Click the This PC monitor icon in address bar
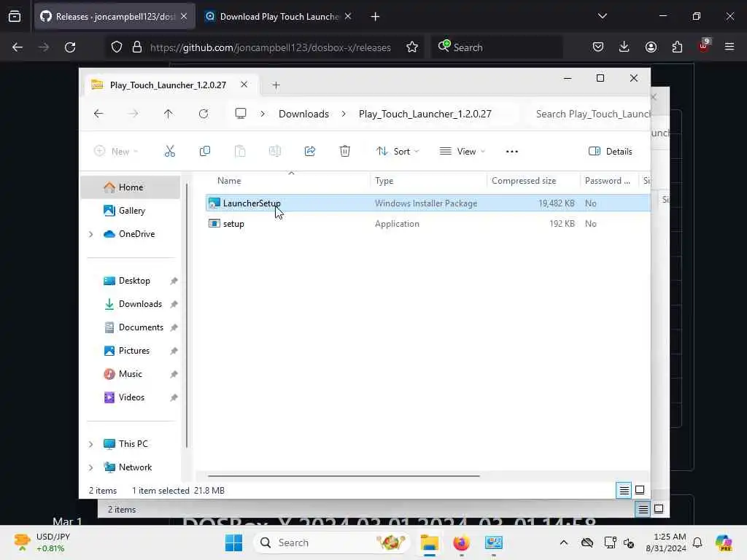The image size is (747, 560). click(241, 114)
